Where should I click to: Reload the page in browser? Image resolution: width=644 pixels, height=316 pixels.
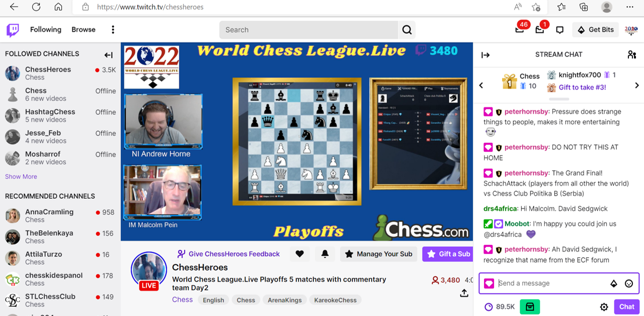point(36,7)
